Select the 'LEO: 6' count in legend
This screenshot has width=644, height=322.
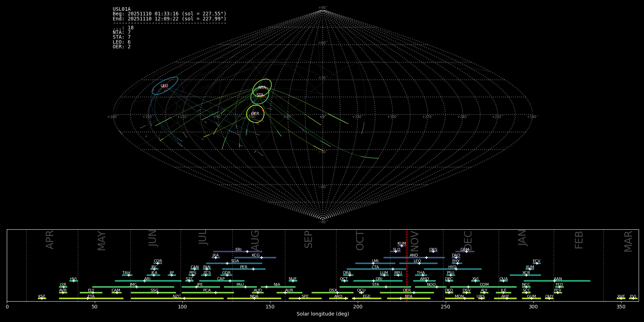point(122,42)
